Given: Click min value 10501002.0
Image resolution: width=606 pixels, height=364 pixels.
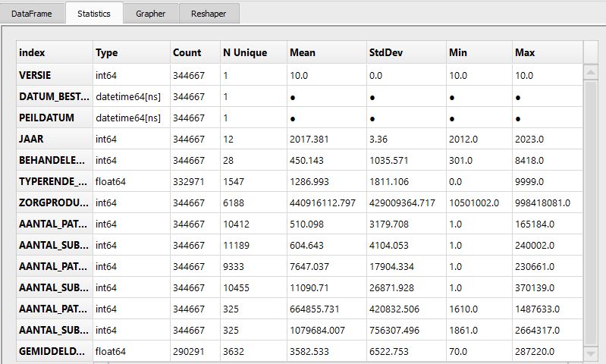Looking at the screenshot, I should pyautogui.click(x=474, y=203).
